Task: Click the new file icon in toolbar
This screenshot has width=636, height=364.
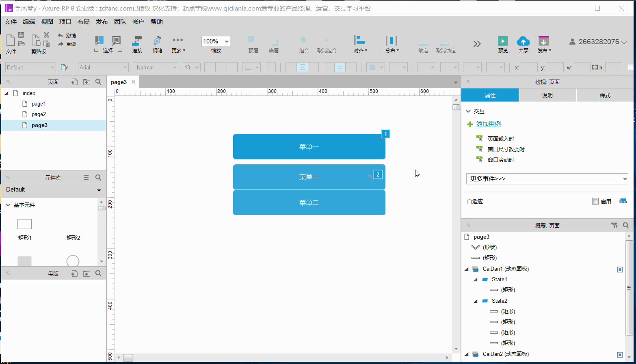Action: coord(11,41)
